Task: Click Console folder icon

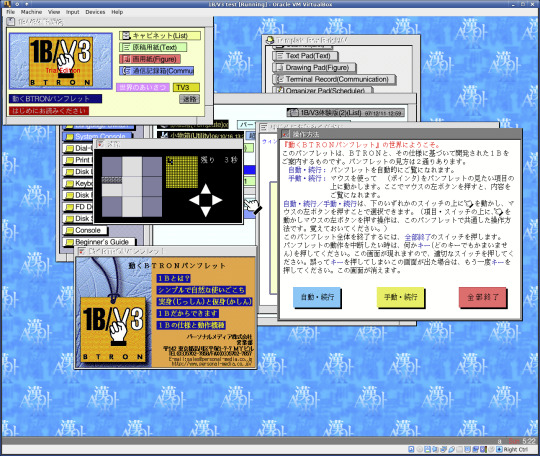Action: click(85, 230)
